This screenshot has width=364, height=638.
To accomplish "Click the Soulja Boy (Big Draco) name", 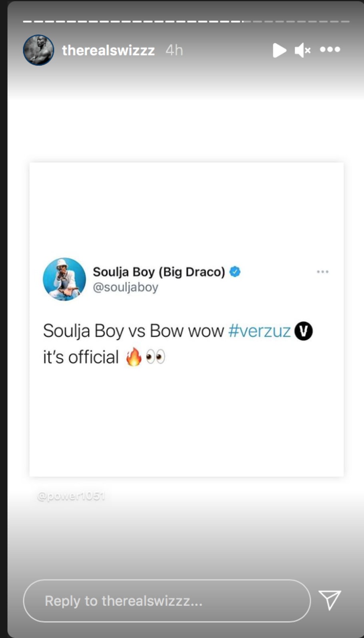I will click(159, 272).
